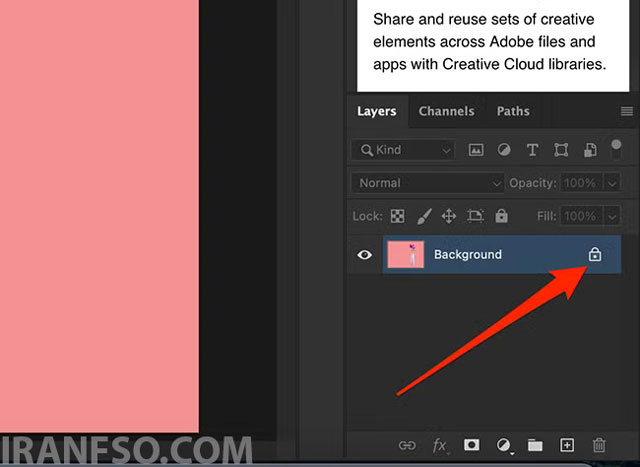The image size is (640, 467).
Task: Click the Fill percentage field
Action: [581, 216]
